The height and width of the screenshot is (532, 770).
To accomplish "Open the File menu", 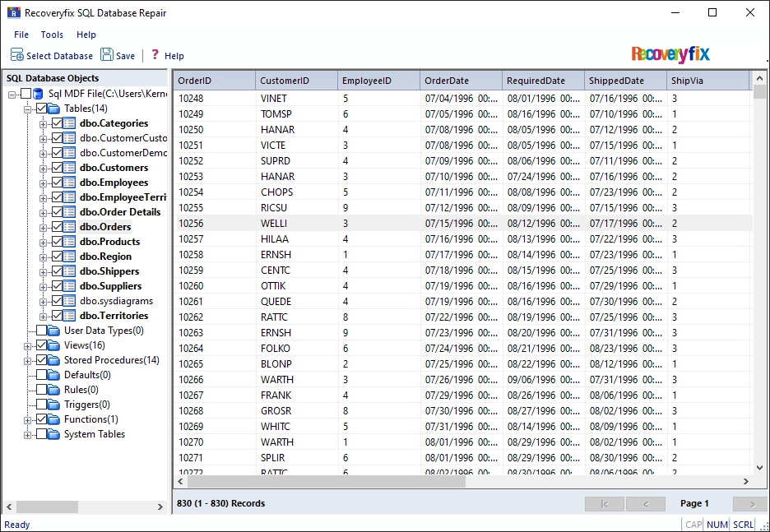I will point(21,35).
